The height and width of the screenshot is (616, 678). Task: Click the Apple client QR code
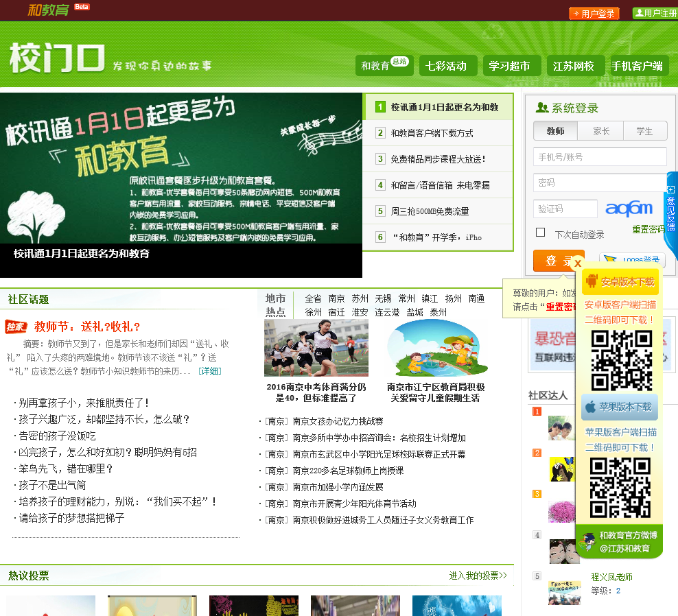[620, 488]
